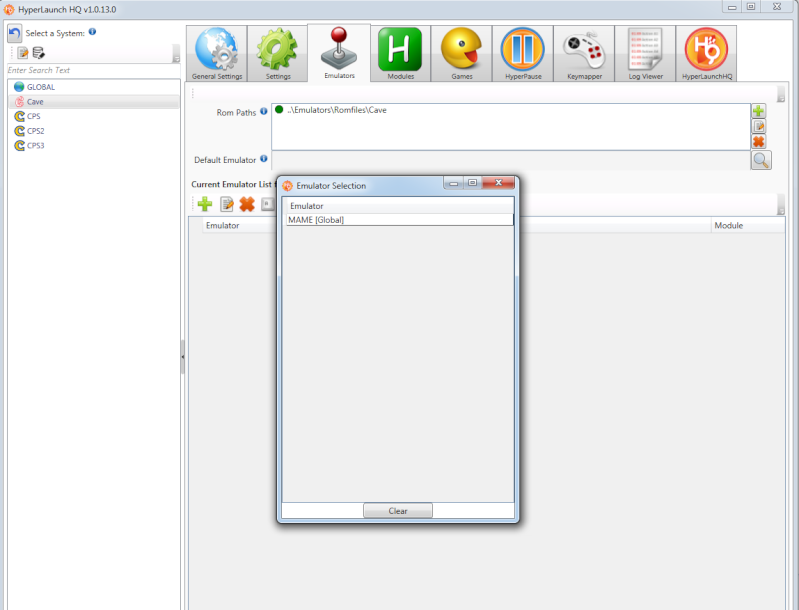
Task: Select MAME [Global] in the dialog
Action: pos(400,220)
